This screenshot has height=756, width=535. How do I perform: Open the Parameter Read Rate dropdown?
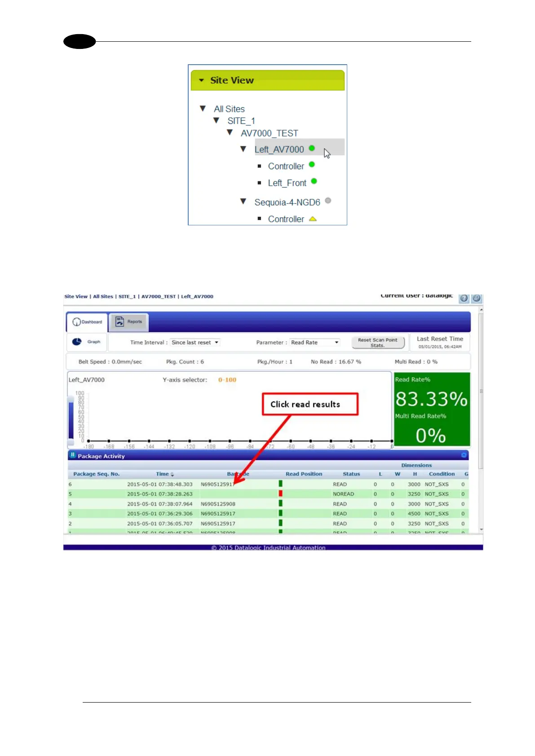click(x=314, y=343)
